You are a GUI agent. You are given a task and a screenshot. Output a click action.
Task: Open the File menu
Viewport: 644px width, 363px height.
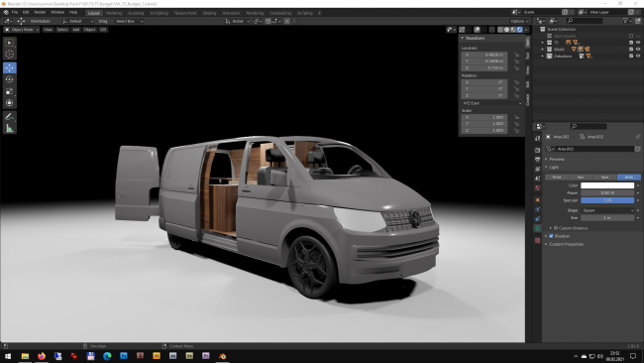[15, 12]
